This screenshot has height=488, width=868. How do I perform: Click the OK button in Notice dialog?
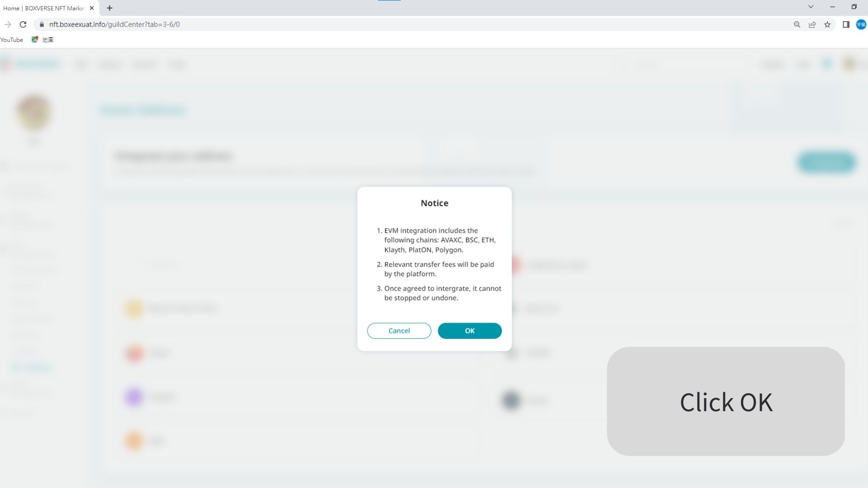click(x=469, y=331)
